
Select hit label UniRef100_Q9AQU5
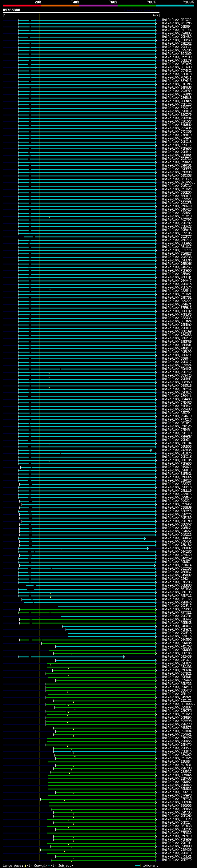pos(177,33)
